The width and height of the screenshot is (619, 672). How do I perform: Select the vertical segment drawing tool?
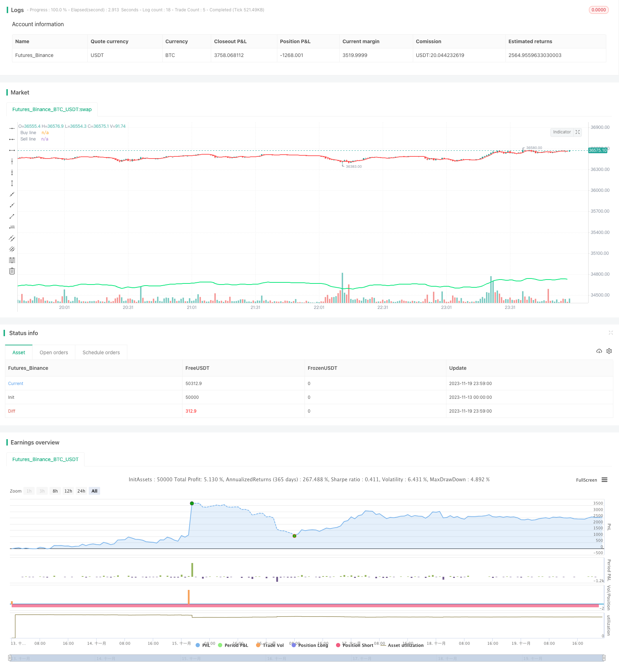[x=12, y=183]
